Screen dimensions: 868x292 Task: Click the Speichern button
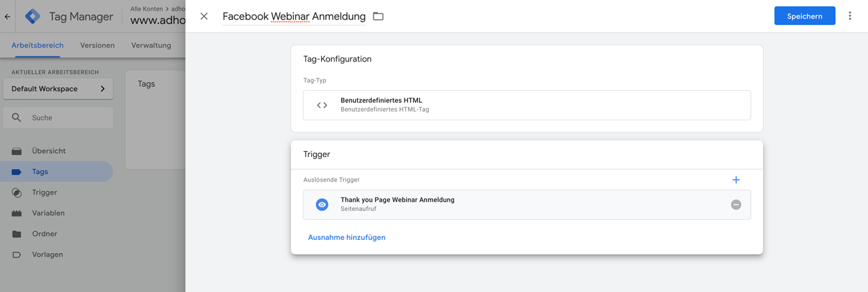tap(805, 16)
